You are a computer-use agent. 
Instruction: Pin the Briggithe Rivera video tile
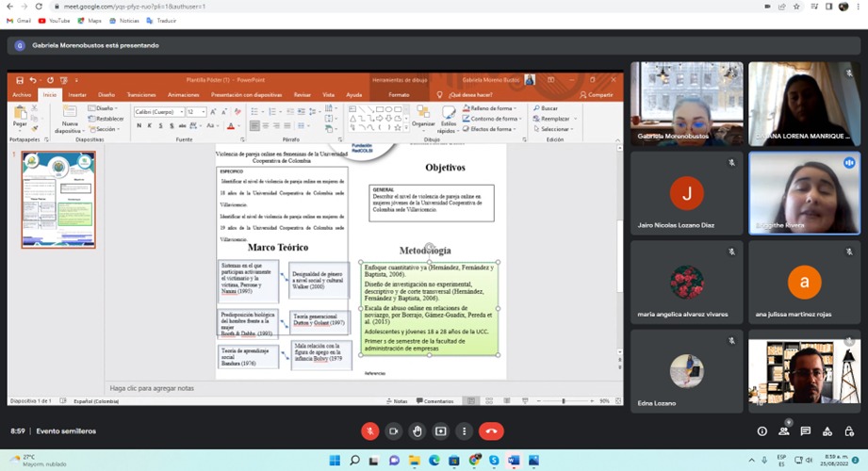coord(805,193)
